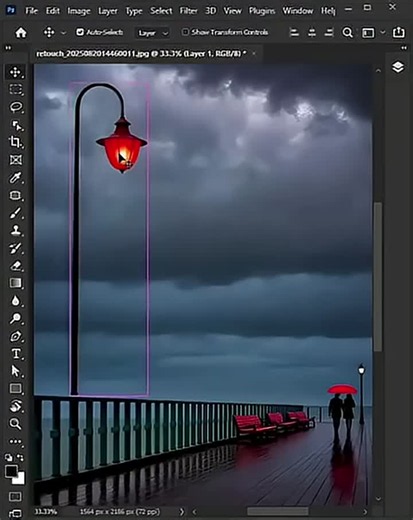This screenshot has height=520, width=413.
Task: Open the Plugins menu
Action: [262, 11]
